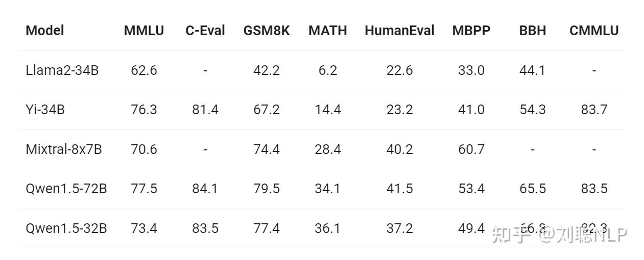Screen dimensions: 644x260
Task: Click the 知乎 @刘聪NLP watermark
Action: click(559, 235)
